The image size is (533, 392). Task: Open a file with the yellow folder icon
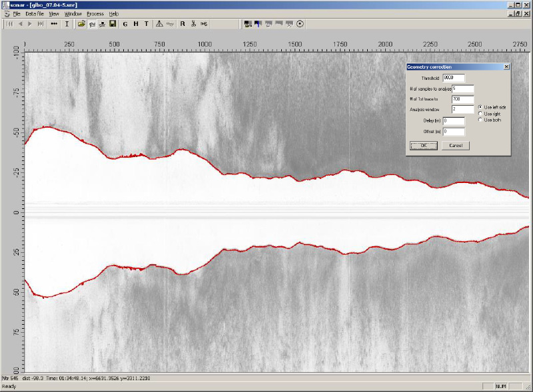(x=81, y=24)
